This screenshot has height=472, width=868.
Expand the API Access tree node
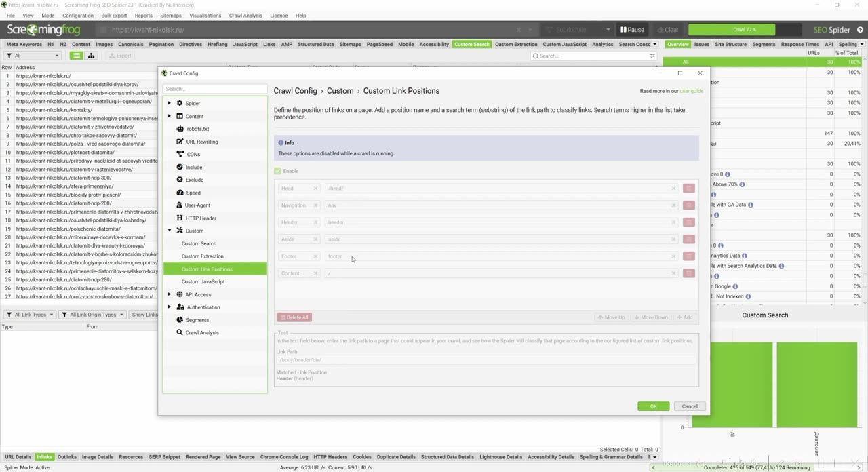pyautogui.click(x=170, y=294)
